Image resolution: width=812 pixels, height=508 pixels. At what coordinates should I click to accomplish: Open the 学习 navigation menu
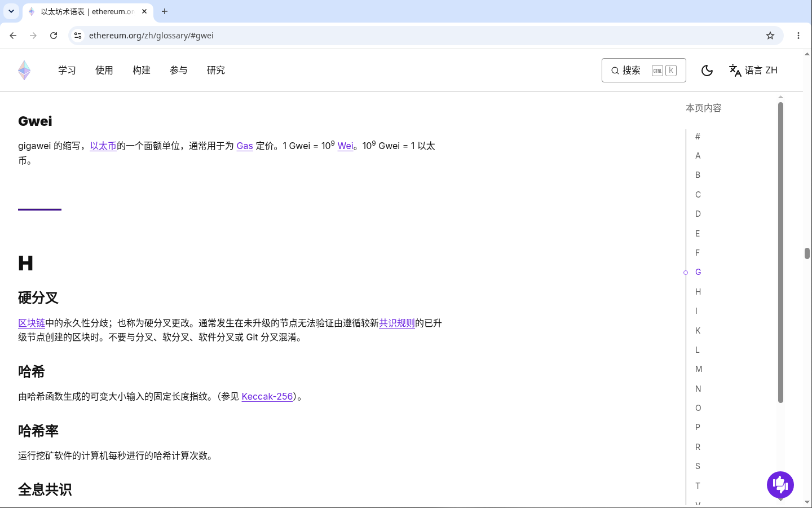click(x=67, y=71)
